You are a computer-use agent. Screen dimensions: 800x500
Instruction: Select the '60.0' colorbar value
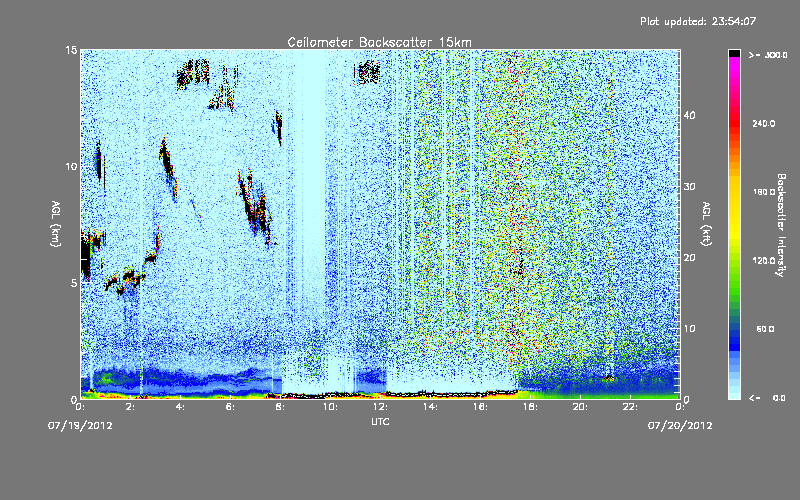(765, 329)
